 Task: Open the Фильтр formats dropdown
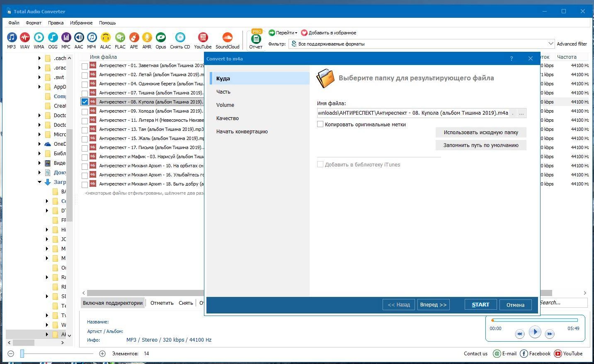point(550,44)
